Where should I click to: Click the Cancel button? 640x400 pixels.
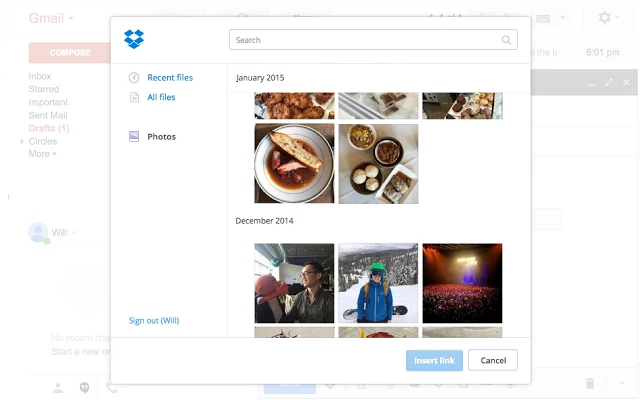tap(492, 360)
